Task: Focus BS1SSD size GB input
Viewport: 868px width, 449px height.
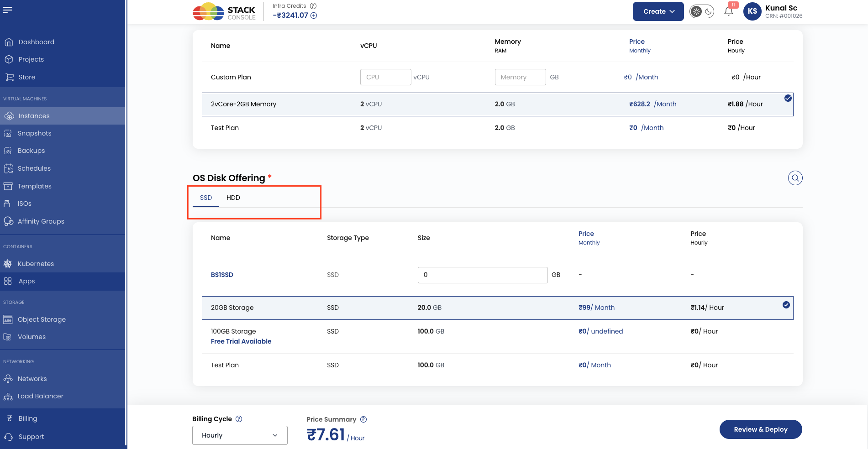Action: [x=483, y=275]
